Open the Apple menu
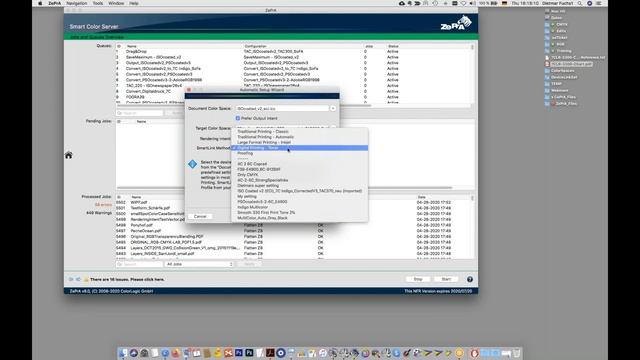The image size is (640, 360). point(40,3)
